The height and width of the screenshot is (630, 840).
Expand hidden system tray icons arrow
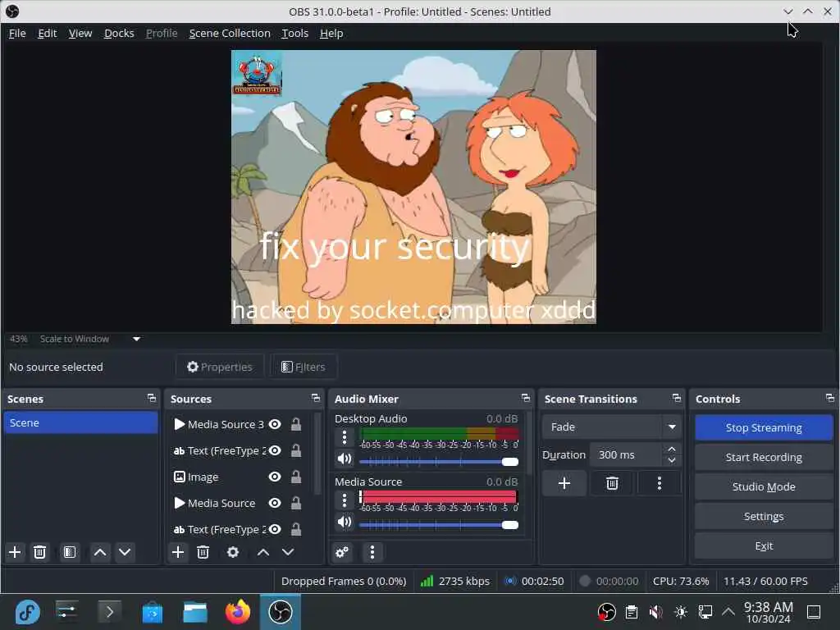[x=728, y=612]
